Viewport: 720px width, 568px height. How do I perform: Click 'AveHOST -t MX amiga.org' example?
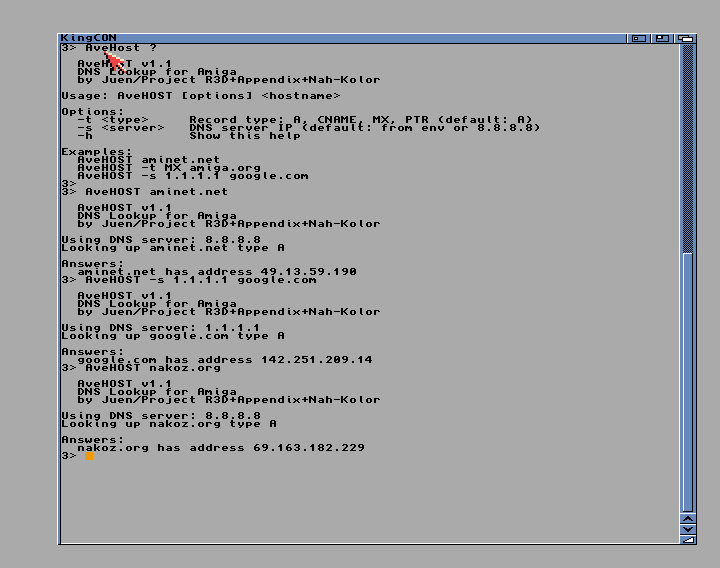point(169,168)
